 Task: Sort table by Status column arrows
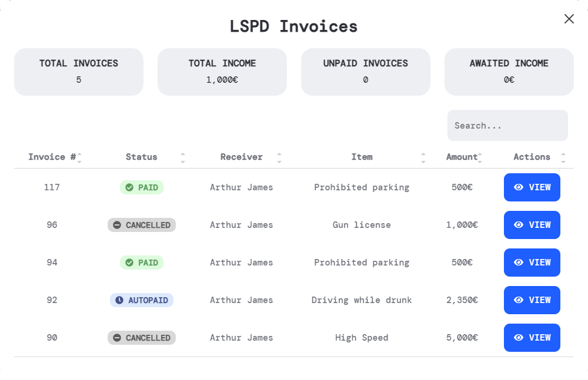pos(183,157)
